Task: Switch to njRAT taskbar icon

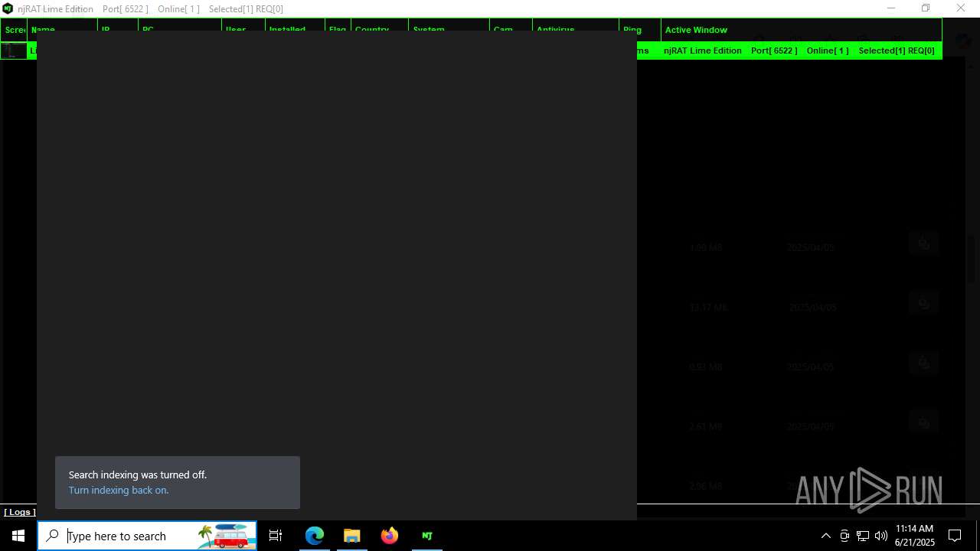Action: tap(427, 536)
